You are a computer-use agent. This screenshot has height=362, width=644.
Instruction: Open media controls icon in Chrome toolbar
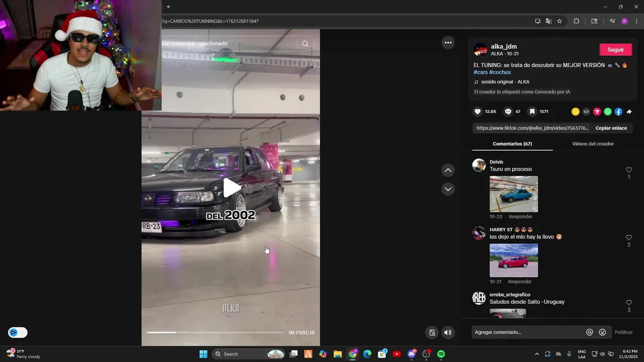[612, 21]
